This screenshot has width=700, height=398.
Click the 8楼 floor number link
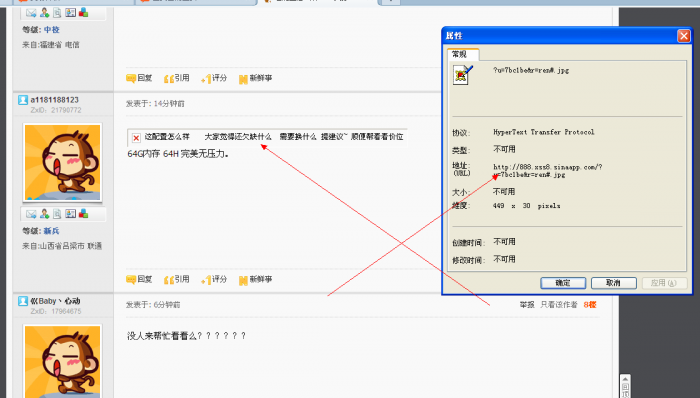pyautogui.click(x=590, y=305)
